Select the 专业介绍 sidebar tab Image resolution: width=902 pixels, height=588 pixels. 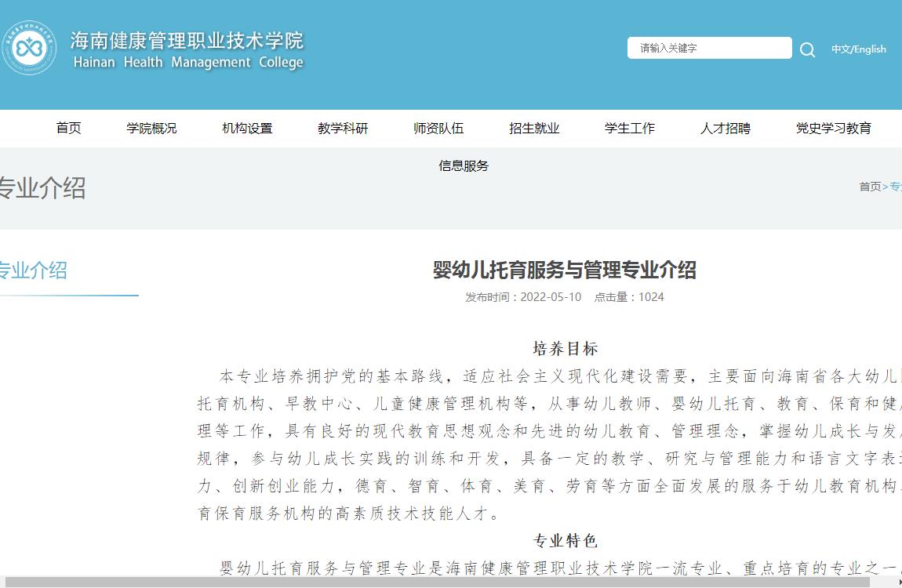click(x=33, y=270)
